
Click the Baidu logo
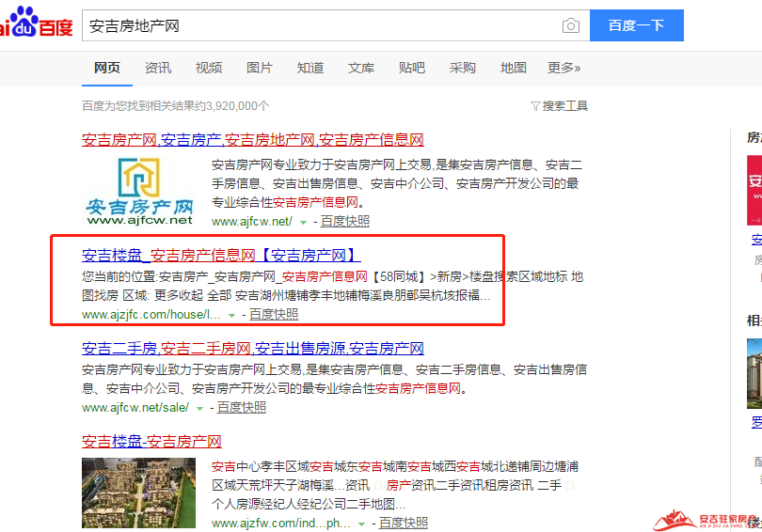click(x=37, y=23)
